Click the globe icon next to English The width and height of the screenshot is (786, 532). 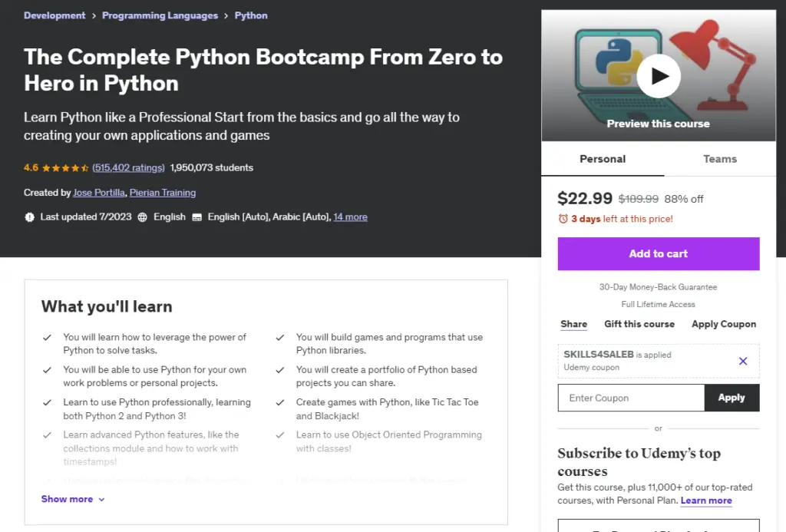pyautogui.click(x=143, y=216)
